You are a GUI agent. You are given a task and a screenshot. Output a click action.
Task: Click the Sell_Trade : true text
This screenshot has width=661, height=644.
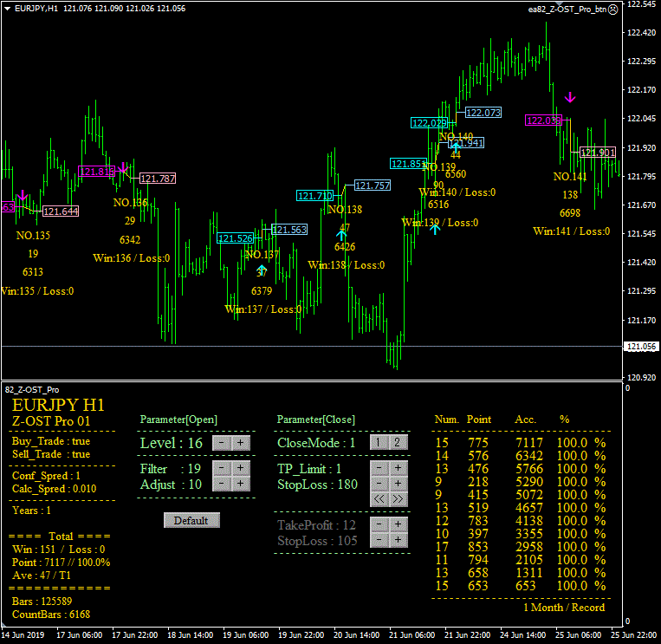[51, 454]
